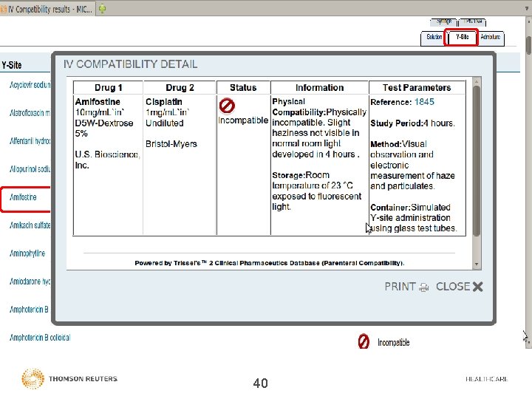Click the Incompatible status icon in dialog

click(227, 106)
